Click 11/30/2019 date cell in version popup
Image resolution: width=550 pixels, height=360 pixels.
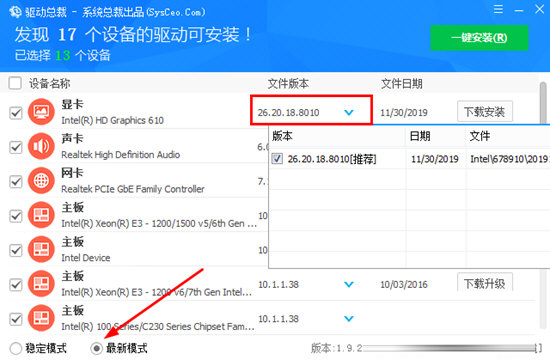click(x=435, y=159)
